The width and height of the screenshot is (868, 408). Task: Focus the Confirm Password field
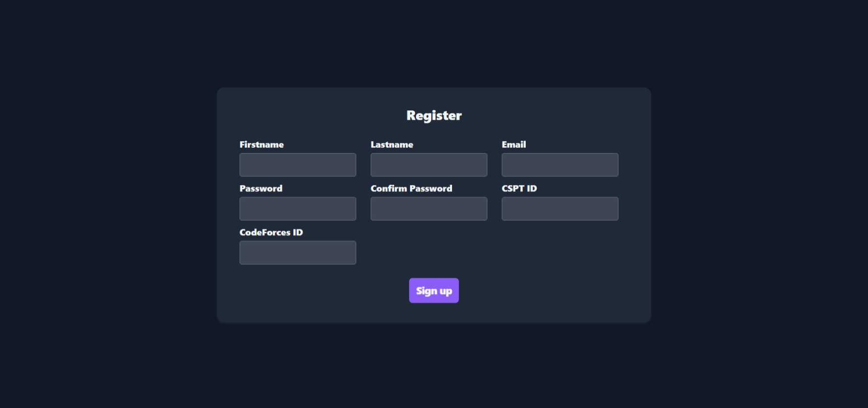(x=428, y=208)
